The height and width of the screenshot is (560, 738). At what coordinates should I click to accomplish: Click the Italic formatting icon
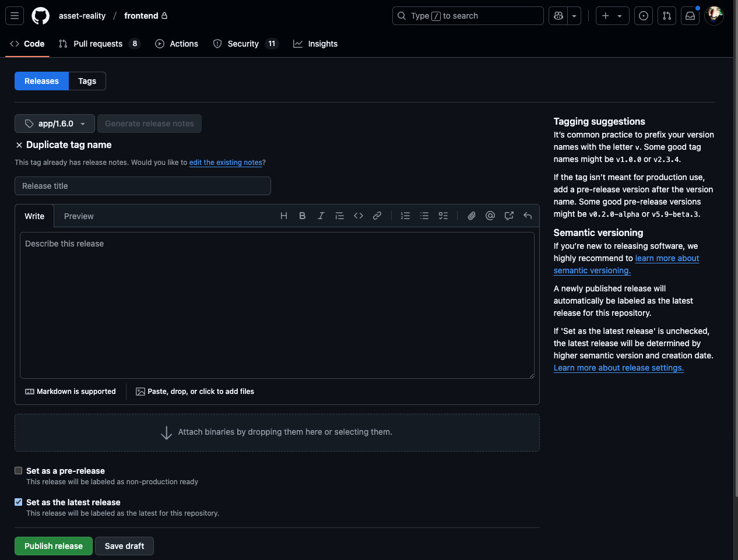coord(321,216)
